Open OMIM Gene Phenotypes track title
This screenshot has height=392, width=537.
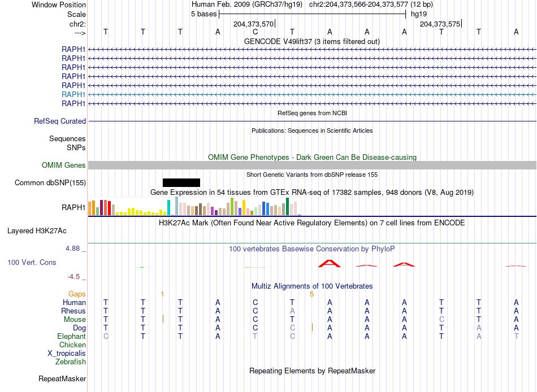point(312,157)
